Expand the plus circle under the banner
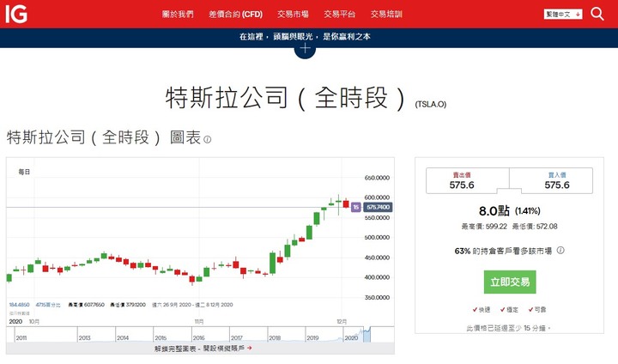Image resolution: width=618 pixels, height=364 pixels. (305, 49)
